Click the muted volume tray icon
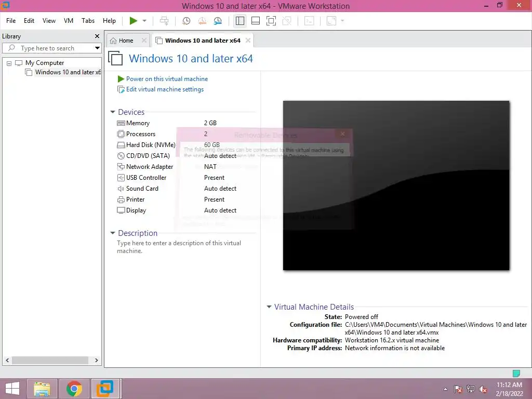This screenshot has width=532, height=399. (x=483, y=389)
